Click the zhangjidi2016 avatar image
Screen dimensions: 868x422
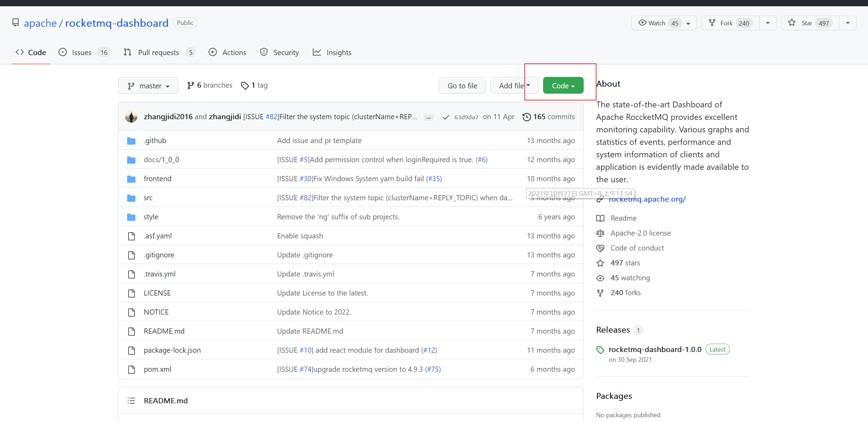(131, 117)
